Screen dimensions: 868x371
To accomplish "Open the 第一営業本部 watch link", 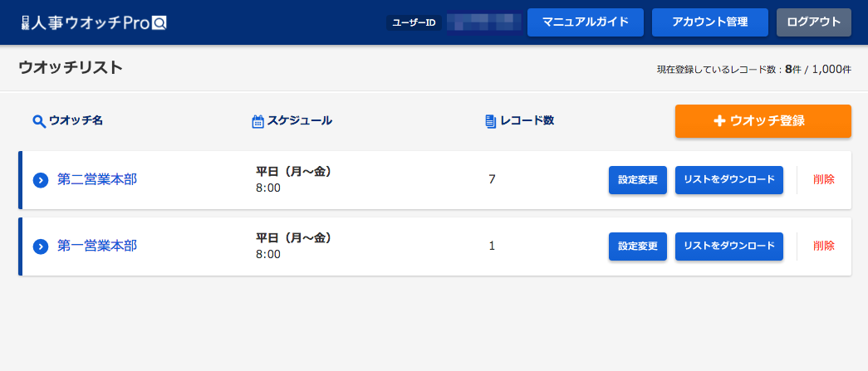I will coord(97,246).
